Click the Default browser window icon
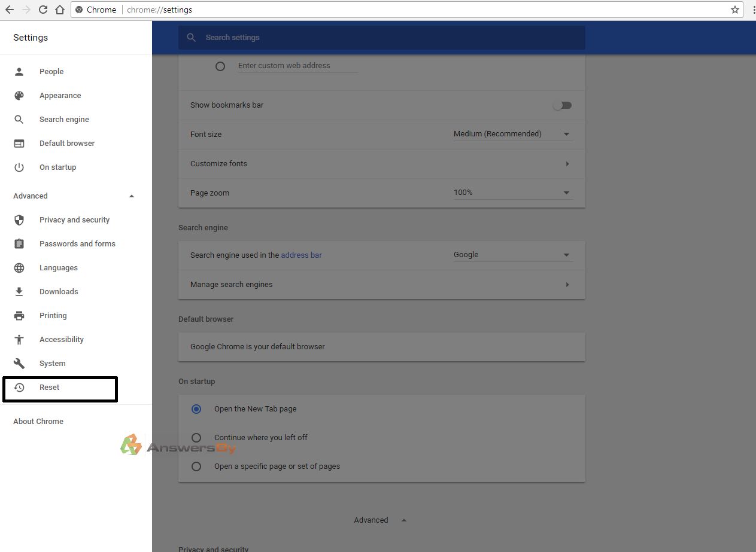The height and width of the screenshot is (552, 756). 19,144
